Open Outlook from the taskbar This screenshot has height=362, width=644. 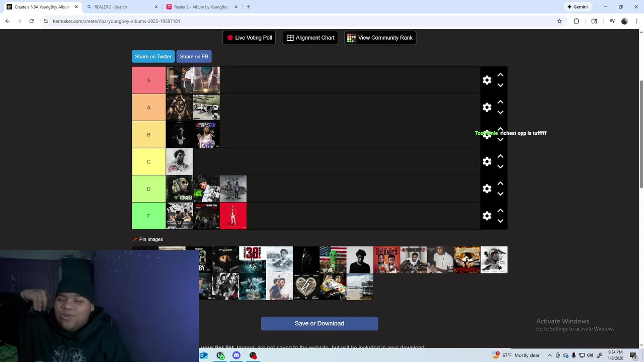[x=204, y=355]
